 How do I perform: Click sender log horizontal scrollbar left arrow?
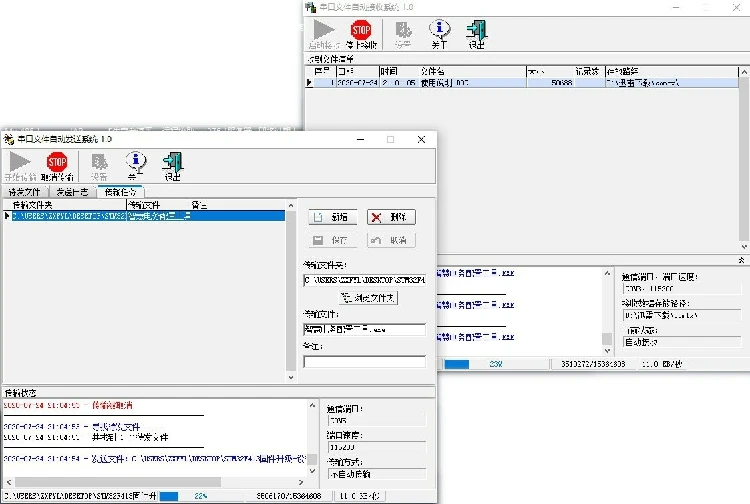(9, 482)
